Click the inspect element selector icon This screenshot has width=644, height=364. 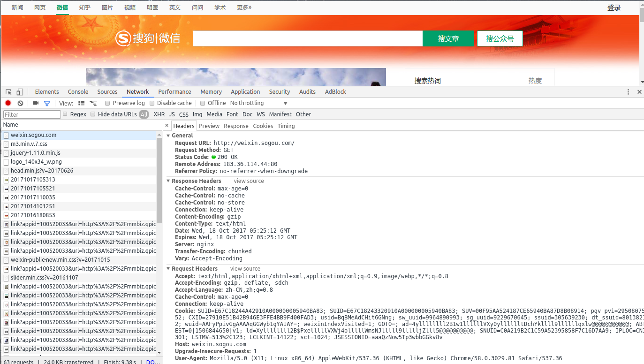pos(8,92)
